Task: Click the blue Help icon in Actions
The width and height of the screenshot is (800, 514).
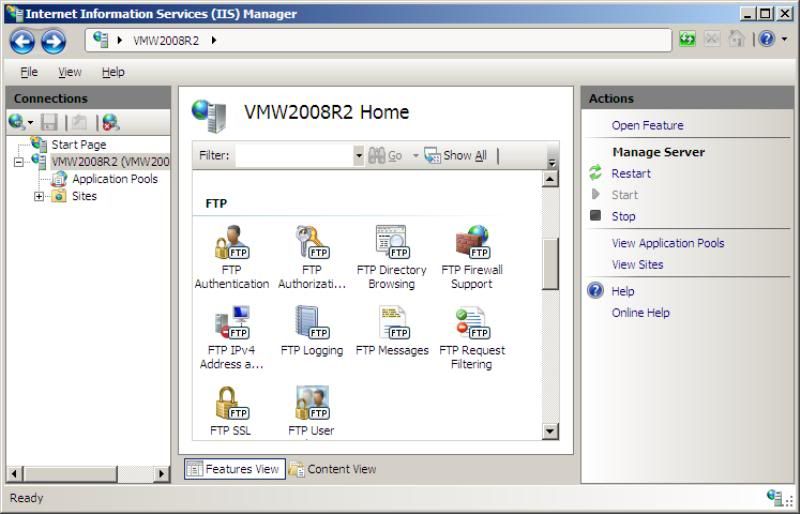Action: pos(595,290)
